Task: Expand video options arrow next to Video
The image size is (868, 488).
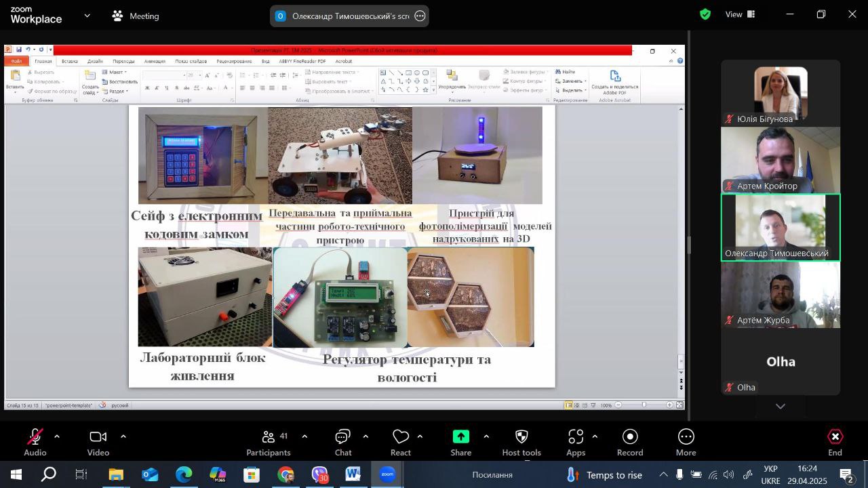Action: [123, 436]
